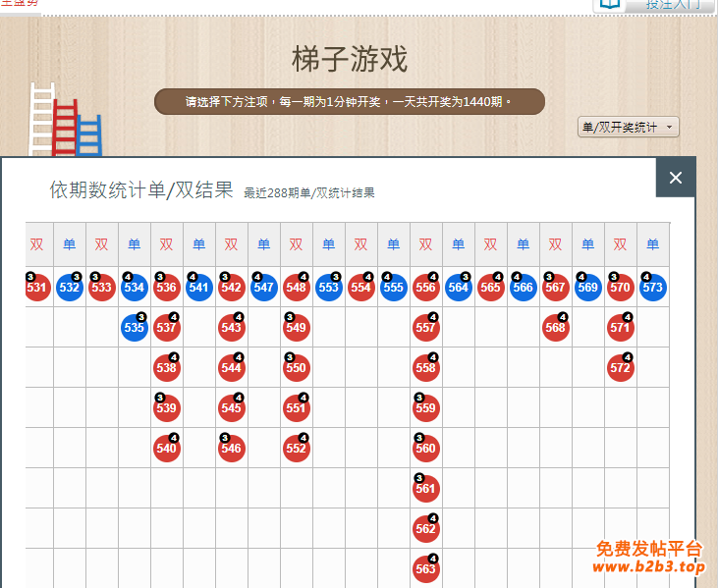Click blue result ball 573
The image size is (718, 588).
pyautogui.click(x=652, y=288)
